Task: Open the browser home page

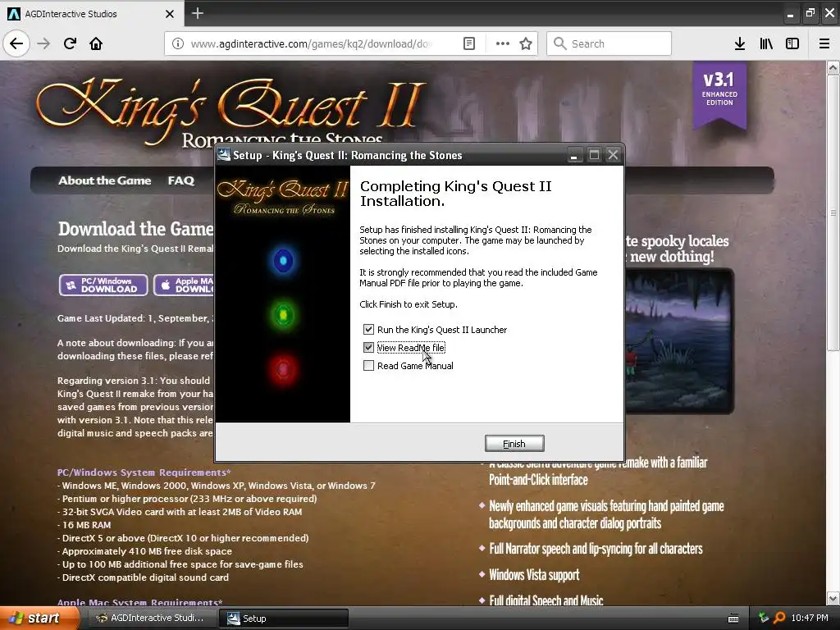Action: [96, 43]
